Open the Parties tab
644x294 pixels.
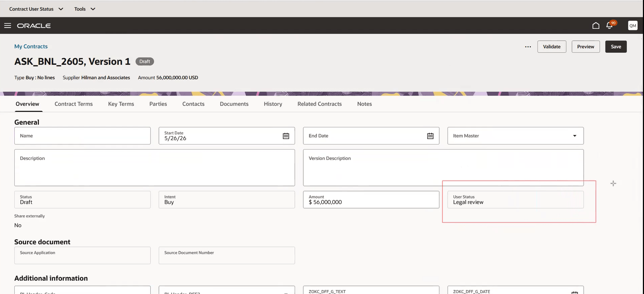pyautogui.click(x=158, y=104)
